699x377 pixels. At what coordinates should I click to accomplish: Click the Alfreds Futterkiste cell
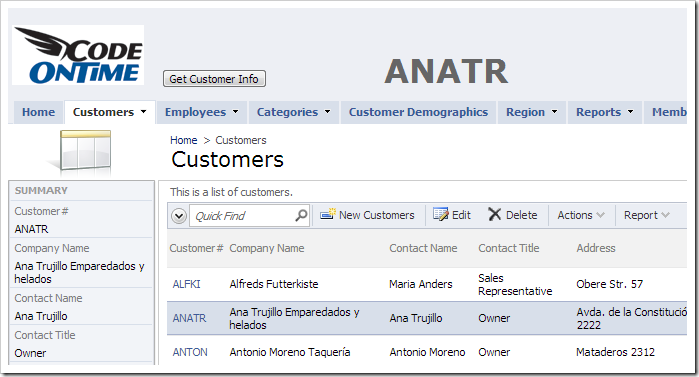(274, 284)
